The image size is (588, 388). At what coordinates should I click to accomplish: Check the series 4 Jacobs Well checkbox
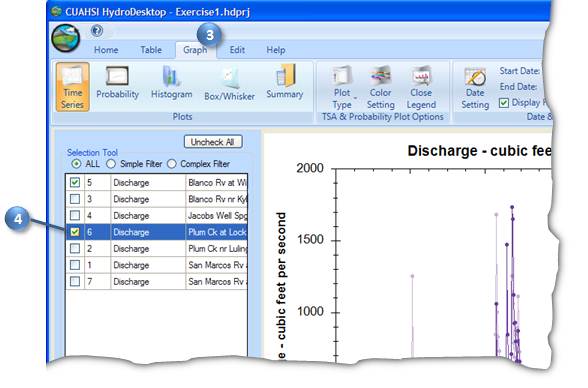coord(75,216)
